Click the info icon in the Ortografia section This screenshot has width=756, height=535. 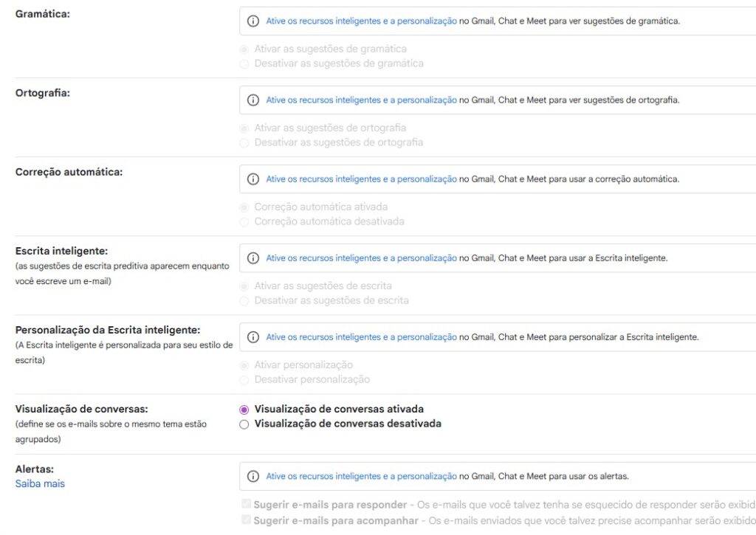tap(252, 100)
